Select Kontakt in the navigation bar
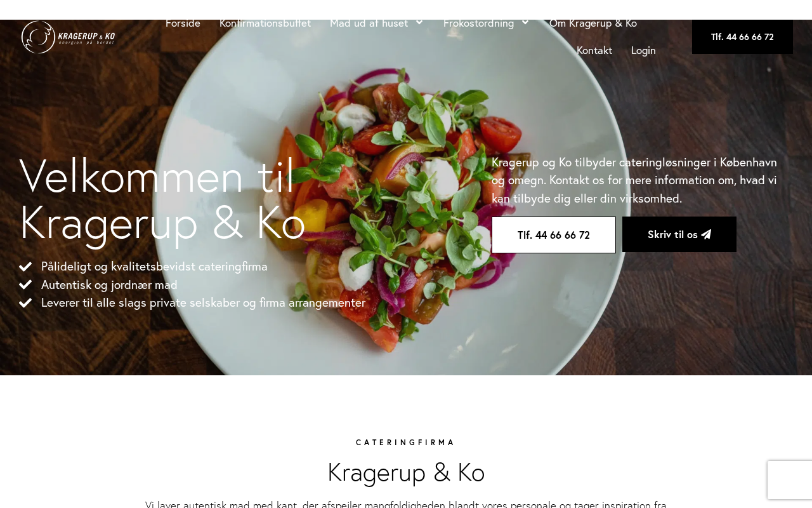The height and width of the screenshot is (508, 812). point(594,50)
